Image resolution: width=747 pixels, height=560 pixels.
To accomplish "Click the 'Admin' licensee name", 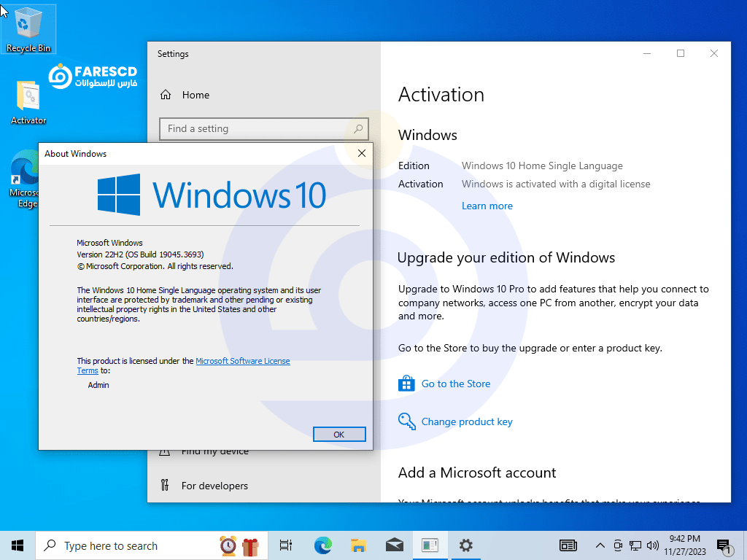I will pos(98,385).
